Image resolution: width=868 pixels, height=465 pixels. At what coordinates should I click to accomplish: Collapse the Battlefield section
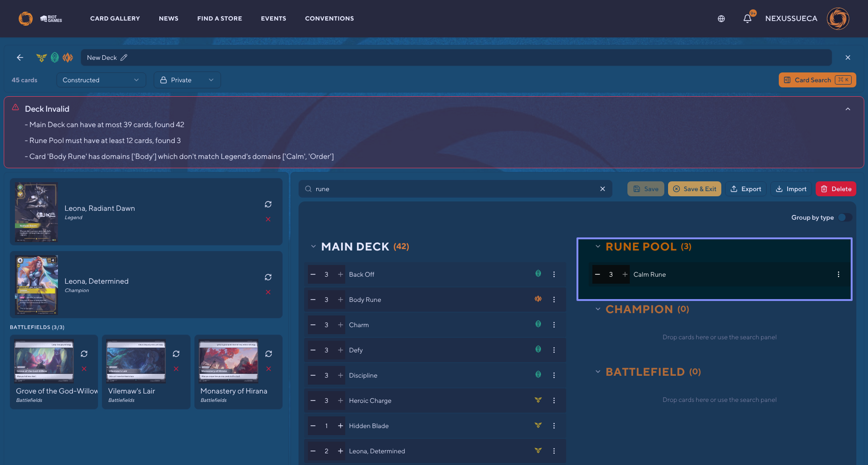coord(598,372)
